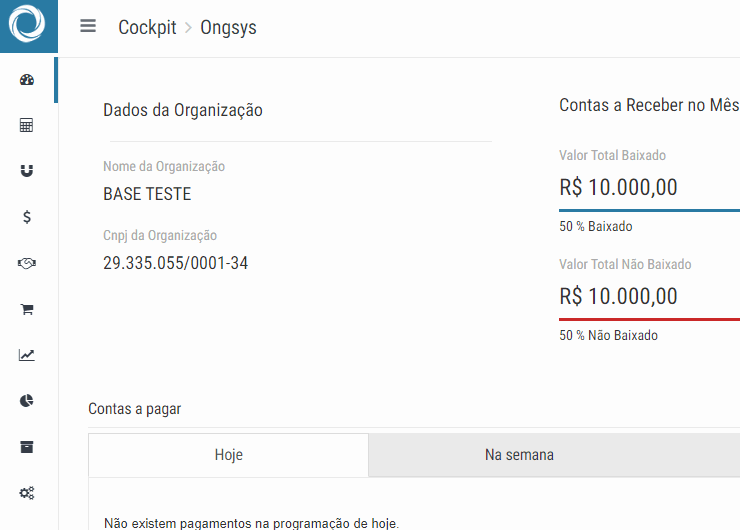Open the magnet sidebar icon
The image size is (740, 530).
(x=27, y=171)
